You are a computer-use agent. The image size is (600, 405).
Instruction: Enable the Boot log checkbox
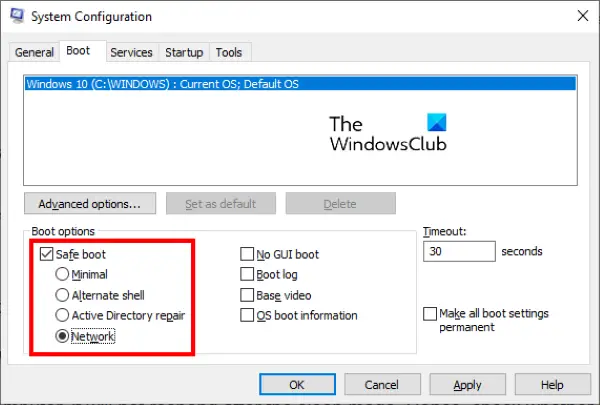pyautogui.click(x=247, y=274)
